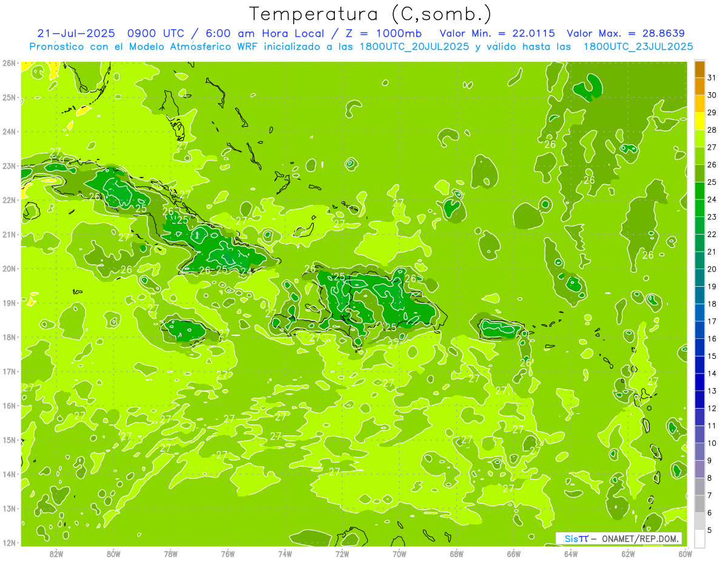Click the 76W longitude axis label

(x=228, y=554)
